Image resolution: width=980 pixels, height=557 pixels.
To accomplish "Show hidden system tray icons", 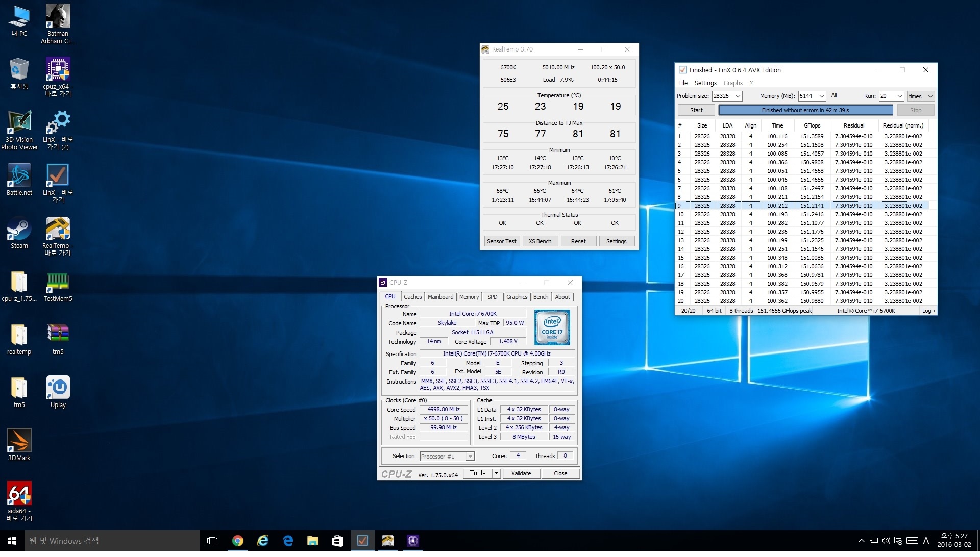I will click(861, 541).
